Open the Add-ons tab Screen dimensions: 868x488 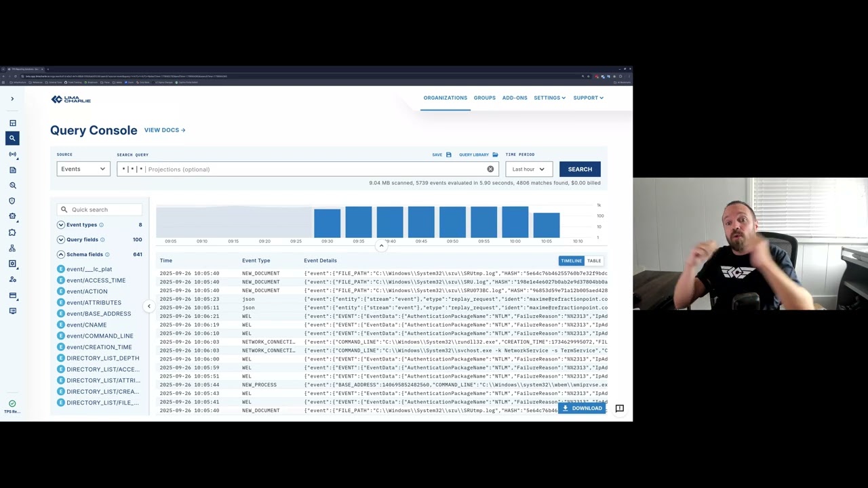(x=515, y=98)
